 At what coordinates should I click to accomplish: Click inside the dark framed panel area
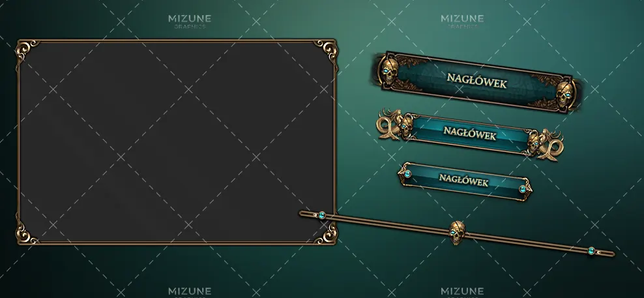point(177,142)
